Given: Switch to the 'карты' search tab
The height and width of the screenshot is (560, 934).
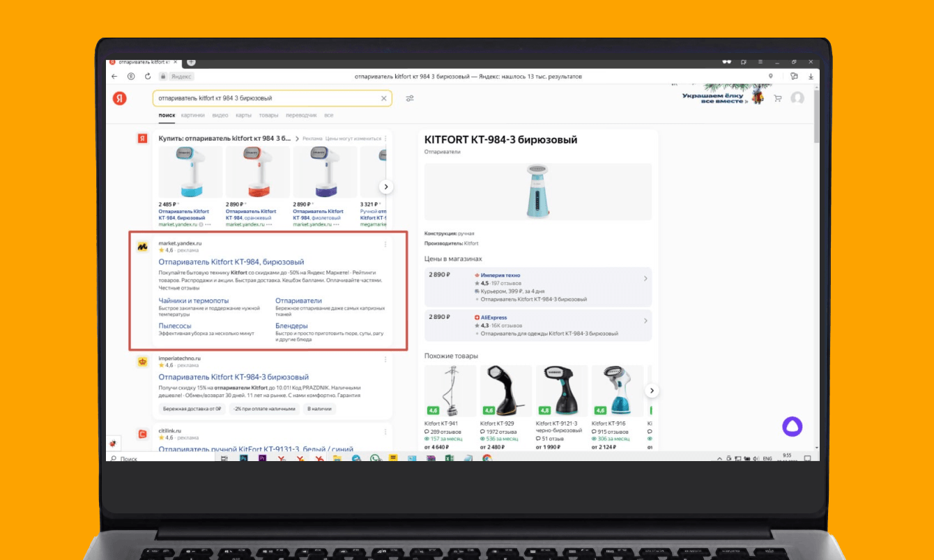Looking at the screenshot, I should 243,115.
